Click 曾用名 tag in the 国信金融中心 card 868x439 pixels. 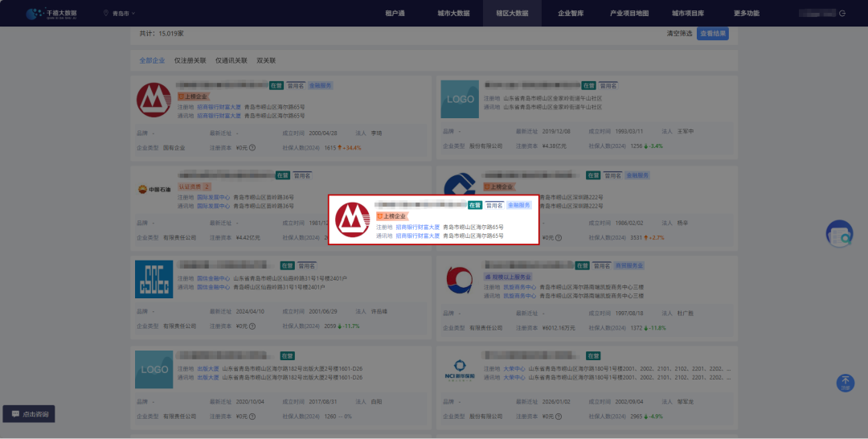307,265
